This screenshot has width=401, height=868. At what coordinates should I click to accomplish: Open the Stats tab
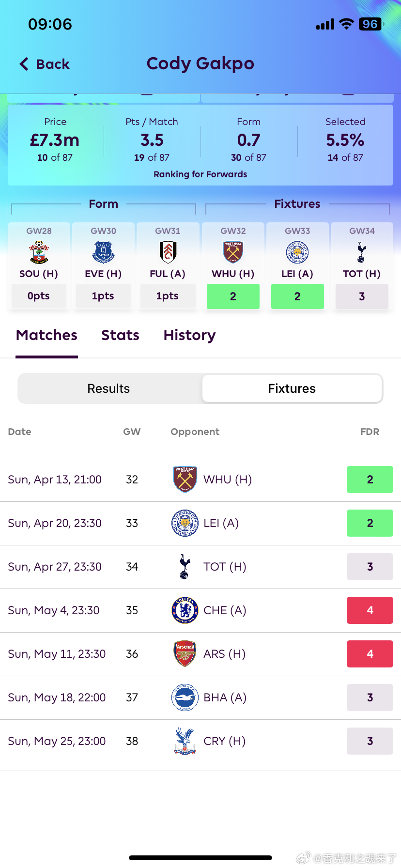[120, 335]
